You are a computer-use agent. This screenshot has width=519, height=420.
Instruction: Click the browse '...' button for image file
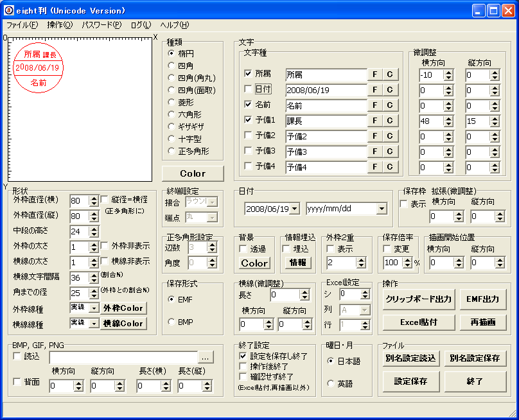point(205,358)
